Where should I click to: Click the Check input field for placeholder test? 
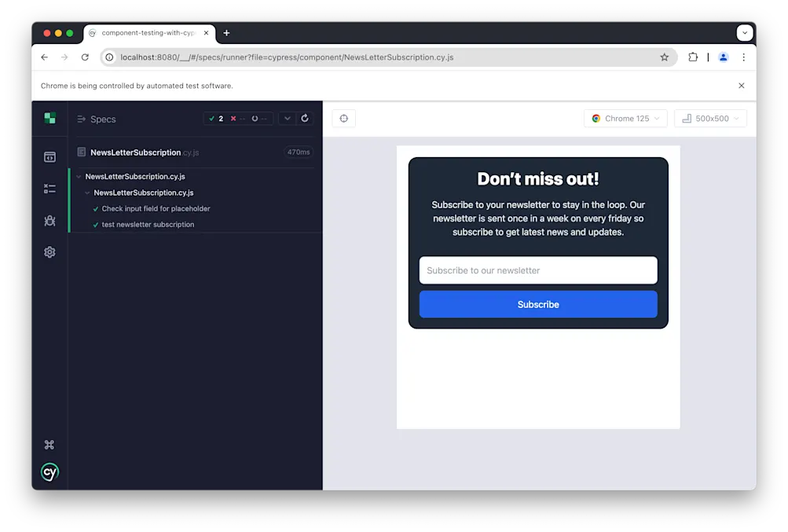154,208
